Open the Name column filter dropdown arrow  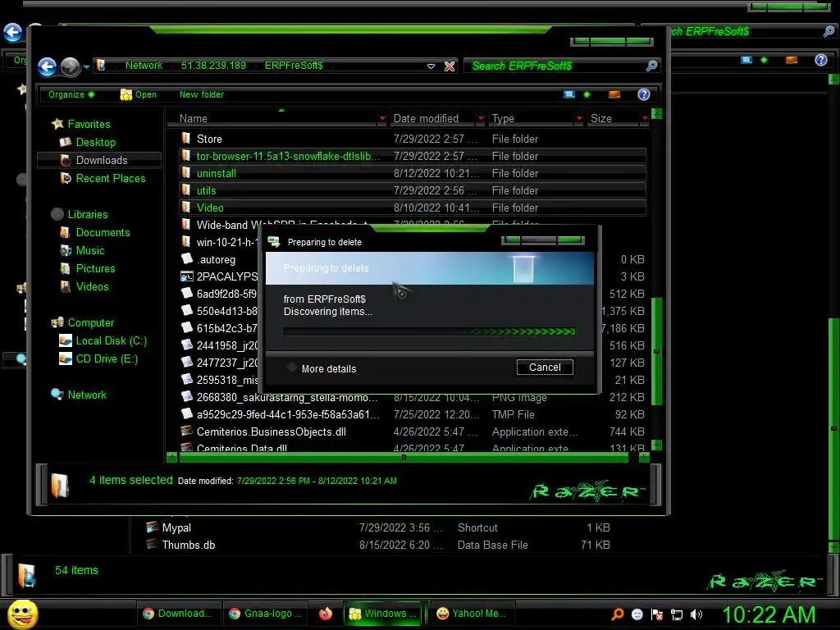click(x=382, y=118)
